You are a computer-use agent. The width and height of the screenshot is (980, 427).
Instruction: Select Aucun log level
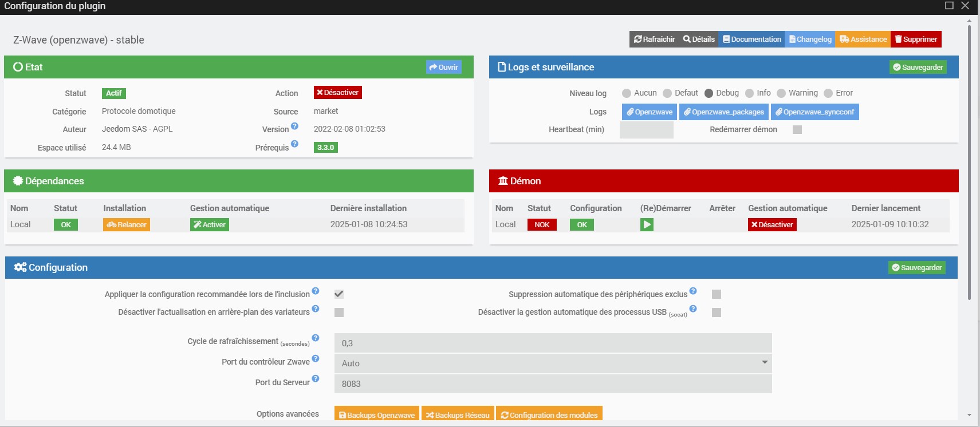click(x=627, y=93)
